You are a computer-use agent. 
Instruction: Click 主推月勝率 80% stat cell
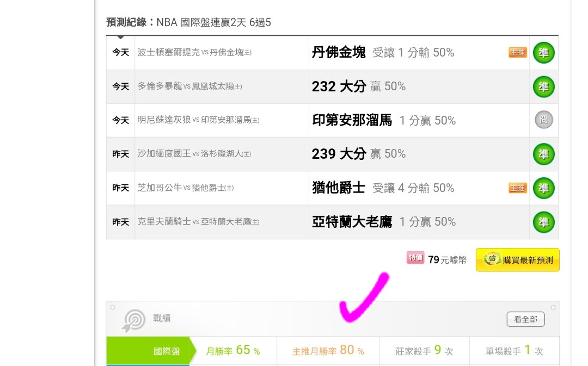coord(328,351)
